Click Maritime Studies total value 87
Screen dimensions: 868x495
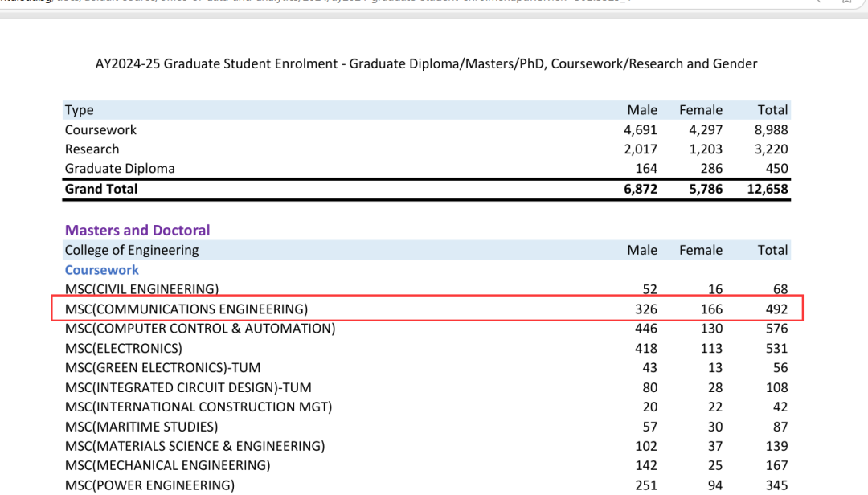click(780, 427)
